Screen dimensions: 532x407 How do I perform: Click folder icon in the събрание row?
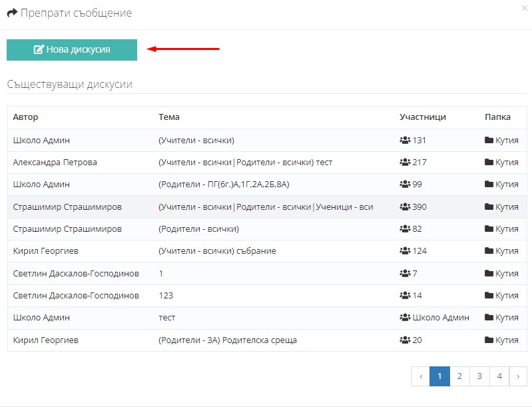coord(489,251)
